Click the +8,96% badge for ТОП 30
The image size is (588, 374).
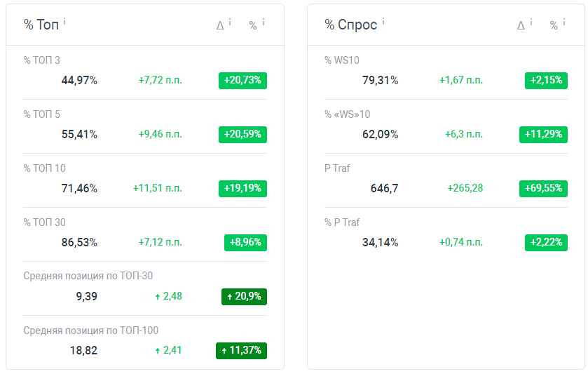click(245, 243)
